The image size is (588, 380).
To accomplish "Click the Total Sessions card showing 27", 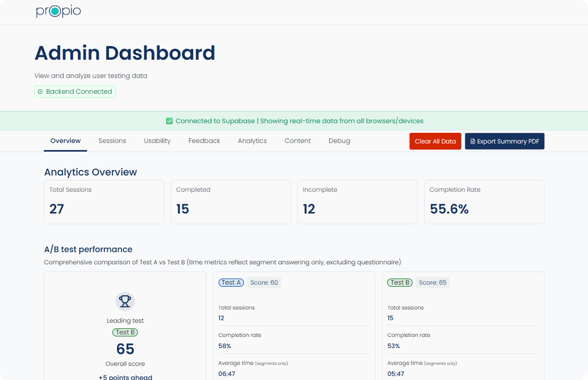I will 104,202.
